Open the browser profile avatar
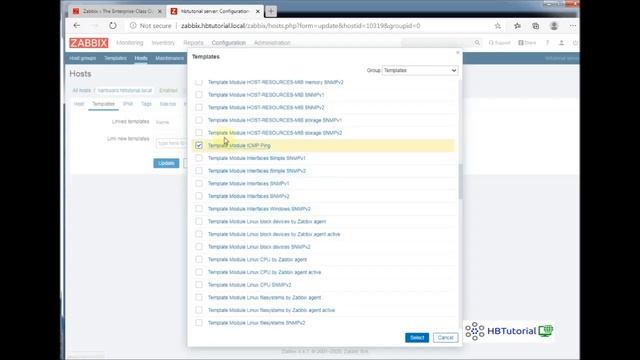Viewport: 640px width, 360px height. click(554, 26)
